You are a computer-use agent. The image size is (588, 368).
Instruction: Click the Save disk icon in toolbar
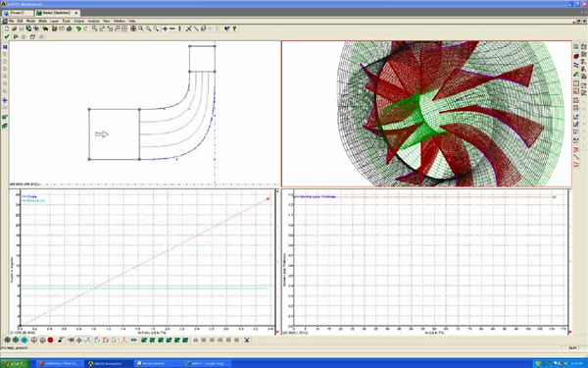[21, 28]
